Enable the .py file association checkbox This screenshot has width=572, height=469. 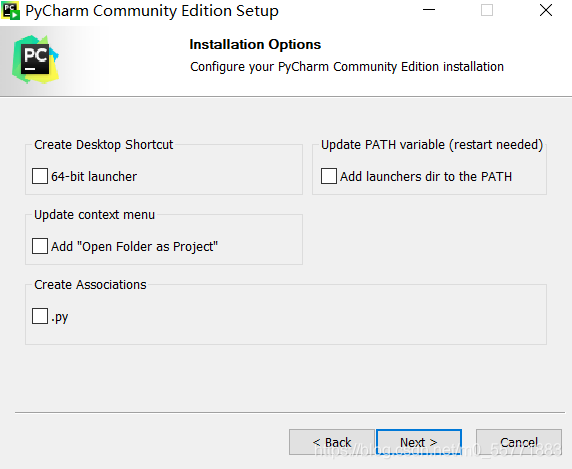(40, 316)
